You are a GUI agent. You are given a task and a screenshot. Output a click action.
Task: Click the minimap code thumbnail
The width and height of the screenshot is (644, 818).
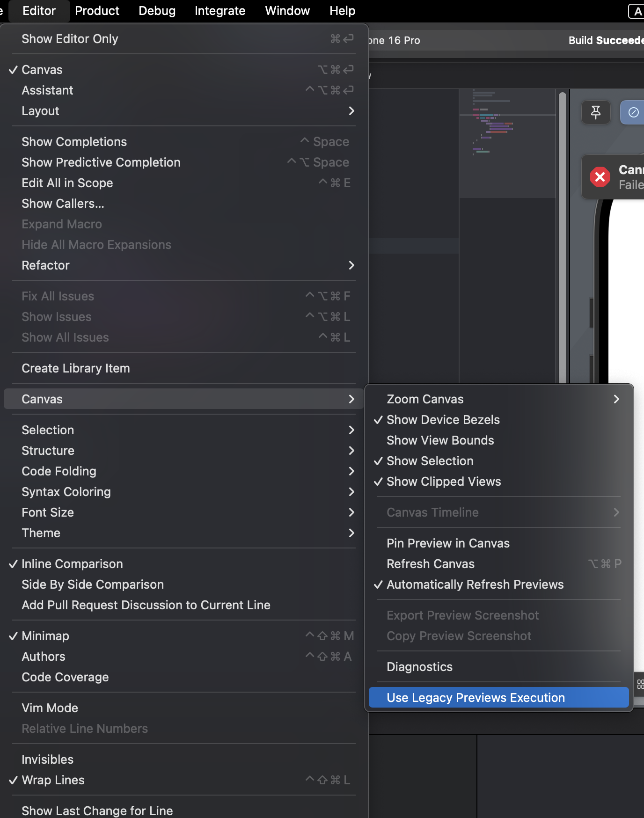point(507,143)
